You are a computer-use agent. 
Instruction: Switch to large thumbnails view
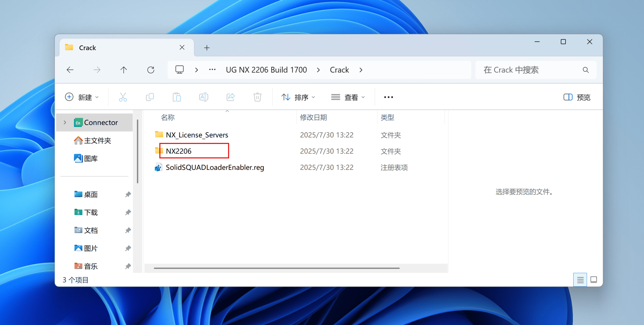[594, 280]
